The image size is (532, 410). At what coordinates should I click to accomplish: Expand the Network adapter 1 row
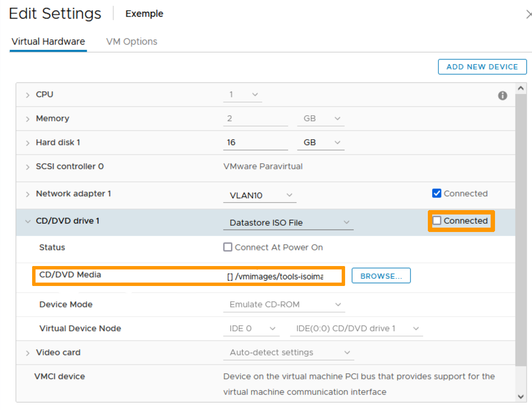28,194
